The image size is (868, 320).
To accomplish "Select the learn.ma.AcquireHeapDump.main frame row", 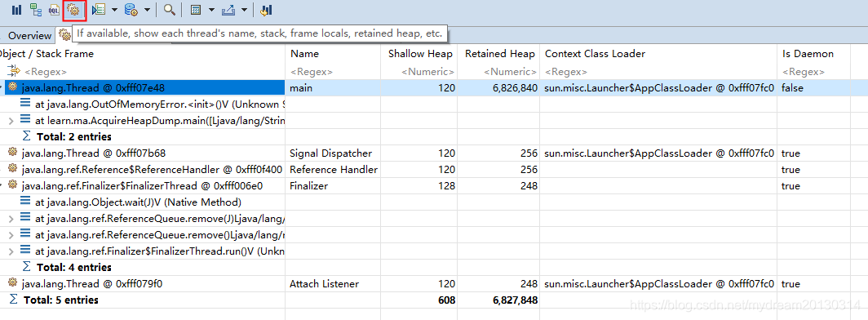I will [x=425, y=120].
